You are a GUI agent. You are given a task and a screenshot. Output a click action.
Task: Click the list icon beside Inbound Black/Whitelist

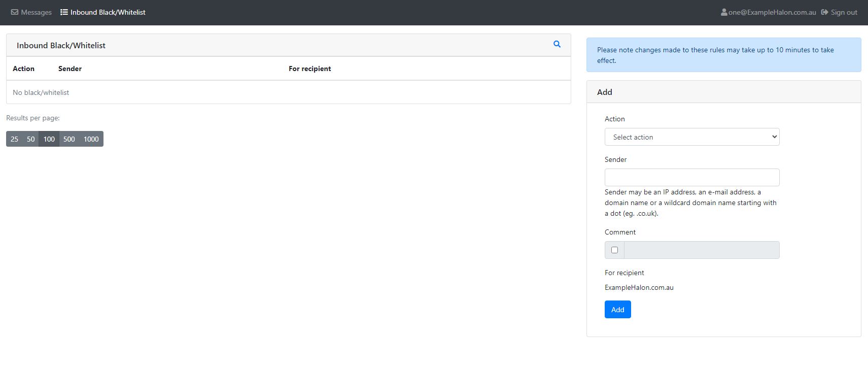[x=64, y=12]
